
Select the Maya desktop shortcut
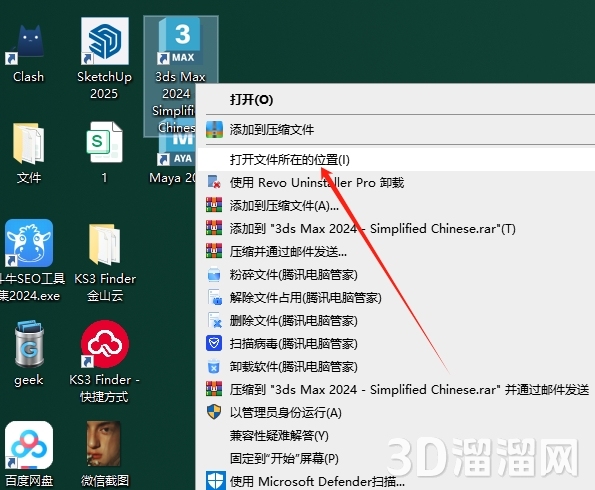click(176, 152)
